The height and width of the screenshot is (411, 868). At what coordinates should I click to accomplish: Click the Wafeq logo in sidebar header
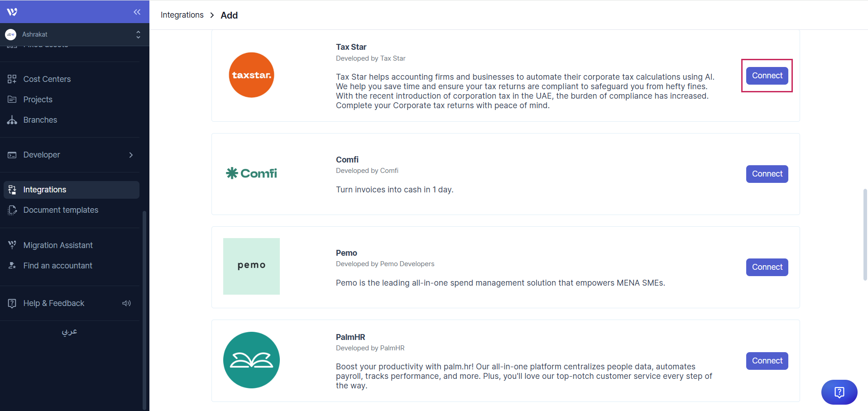(x=12, y=12)
